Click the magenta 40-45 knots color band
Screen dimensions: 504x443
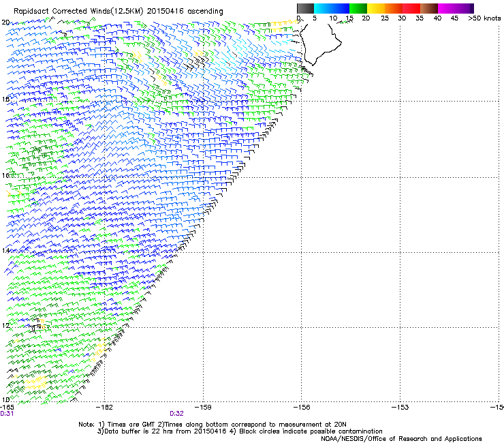pos(447,8)
